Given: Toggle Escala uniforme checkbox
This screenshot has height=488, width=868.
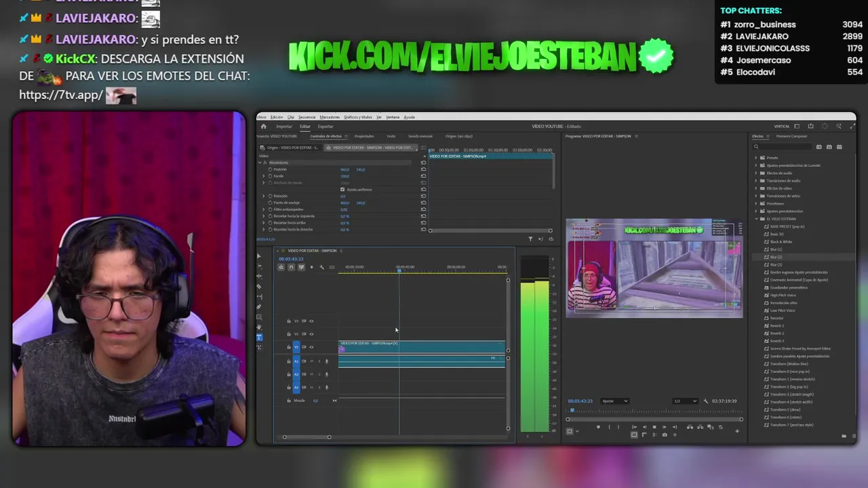Looking at the screenshot, I should click(342, 189).
